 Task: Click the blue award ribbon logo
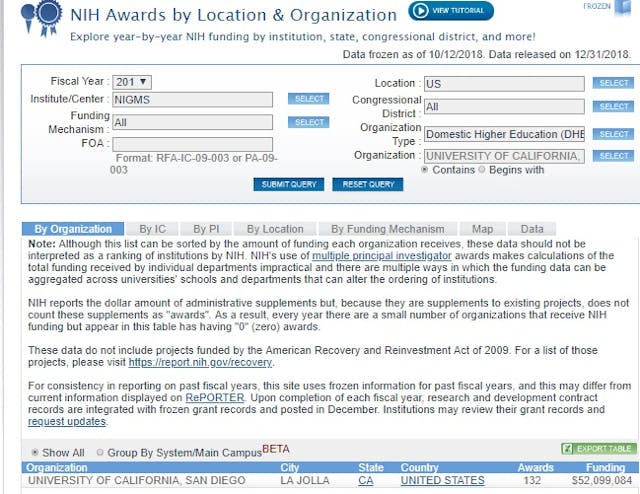coord(42,17)
